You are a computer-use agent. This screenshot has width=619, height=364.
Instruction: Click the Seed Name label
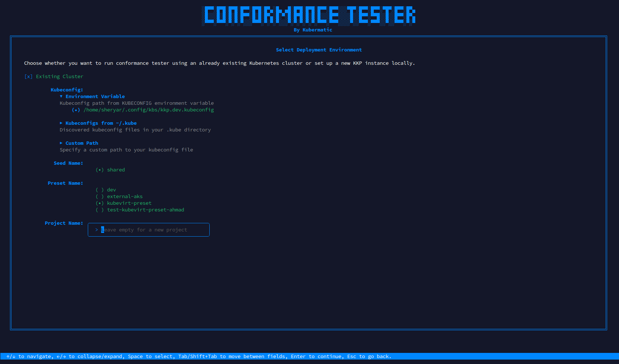[x=68, y=163]
